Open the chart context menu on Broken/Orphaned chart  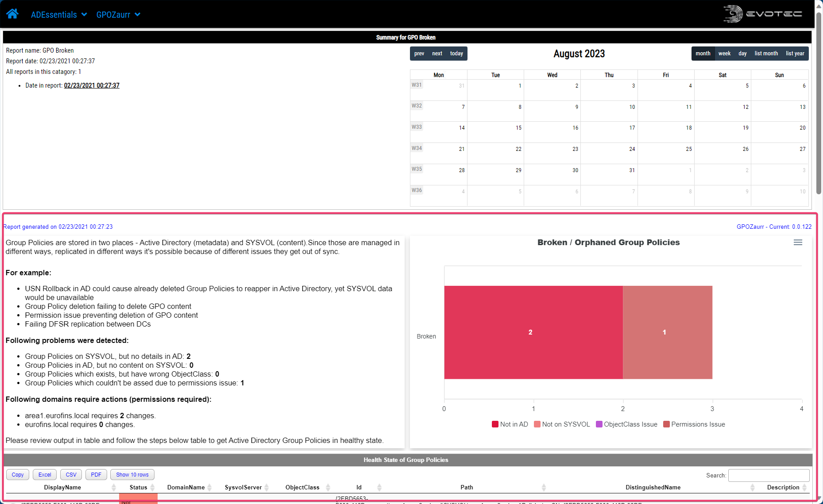(x=798, y=242)
